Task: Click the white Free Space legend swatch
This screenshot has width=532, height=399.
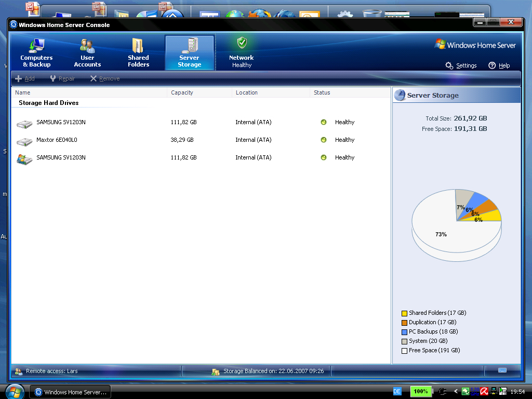Action: coord(404,351)
